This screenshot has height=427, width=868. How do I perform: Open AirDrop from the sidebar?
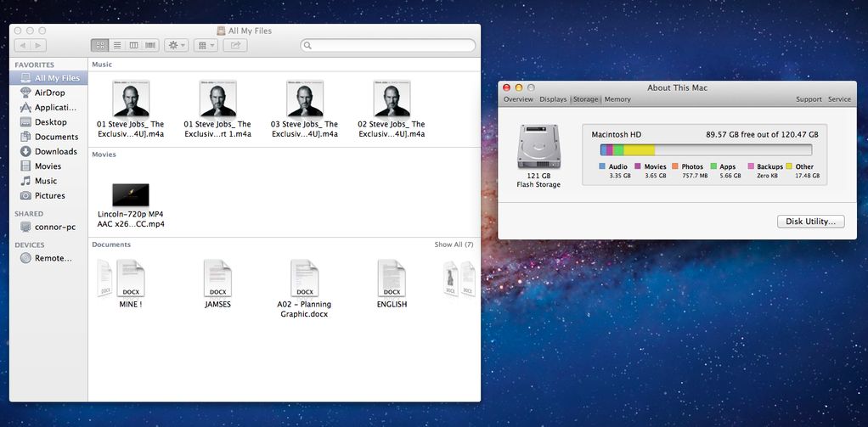tap(48, 93)
